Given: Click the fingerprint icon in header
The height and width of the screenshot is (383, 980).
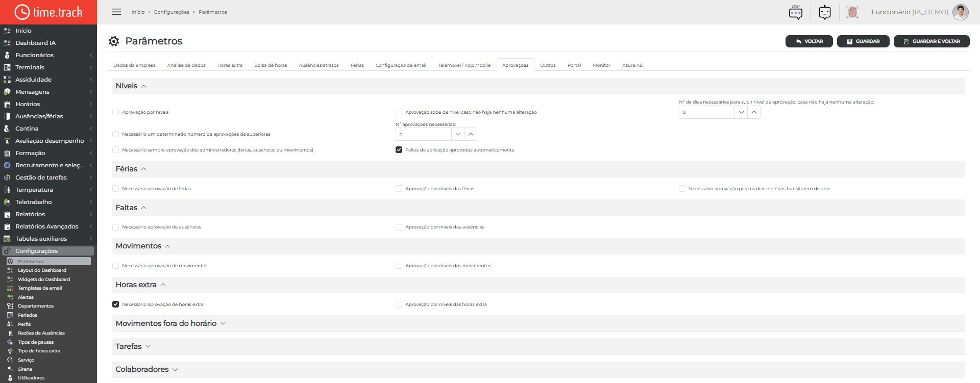Looking at the screenshot, I should pyautogui.click(x=852, y=12).
